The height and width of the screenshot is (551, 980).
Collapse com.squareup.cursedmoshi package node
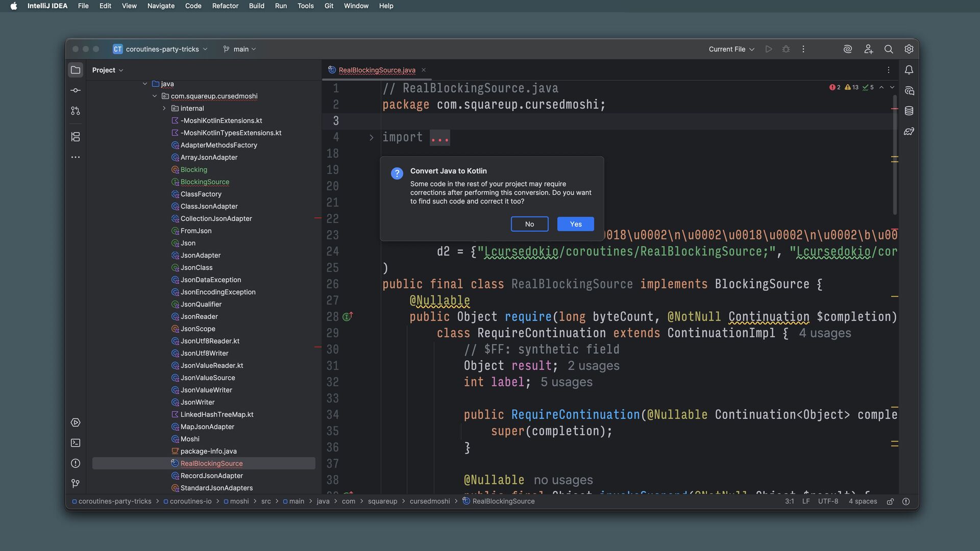[x=155, y=96]
